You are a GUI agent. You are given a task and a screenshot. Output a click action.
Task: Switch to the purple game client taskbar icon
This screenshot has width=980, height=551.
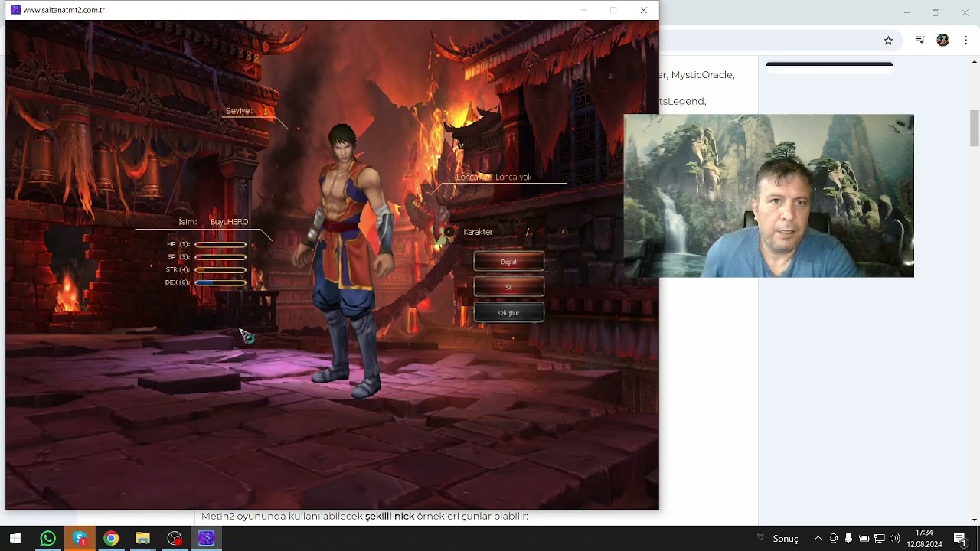pyautogui.click(x=206, y=538)
